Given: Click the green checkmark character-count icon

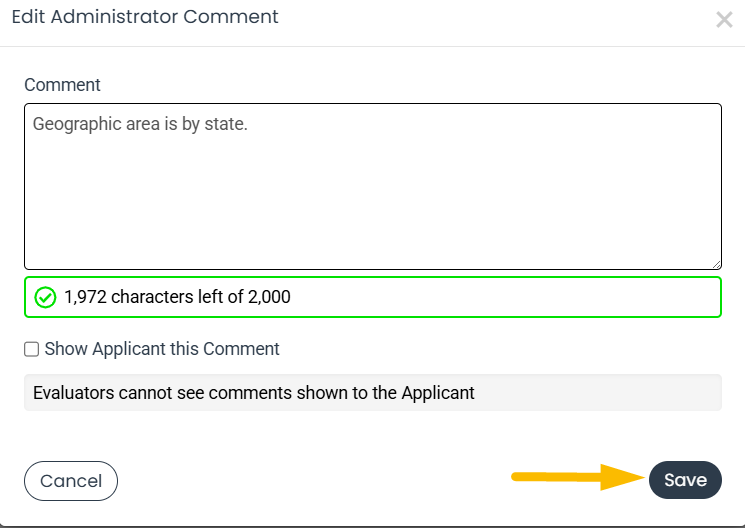Looking at the screenshot, I should (45, 298).
